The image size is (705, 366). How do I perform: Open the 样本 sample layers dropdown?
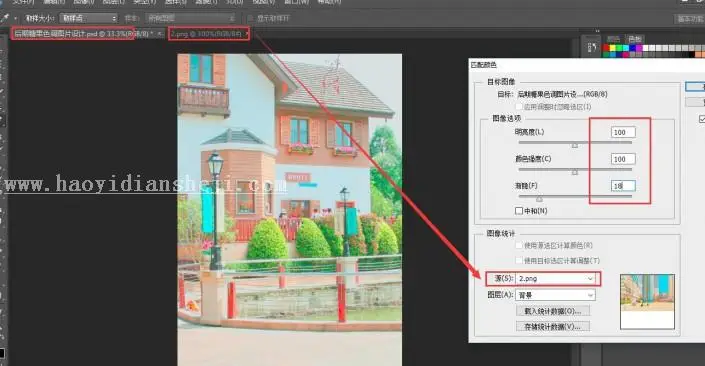pyautogui.click(x=191, y=18)
